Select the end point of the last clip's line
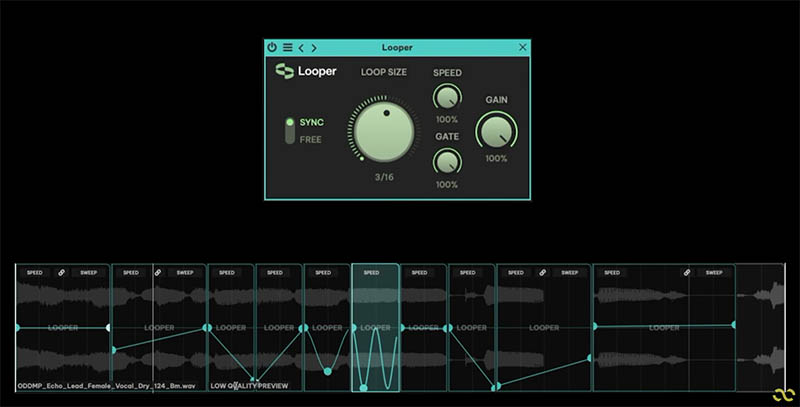The image size is (800, 407). 733,324
